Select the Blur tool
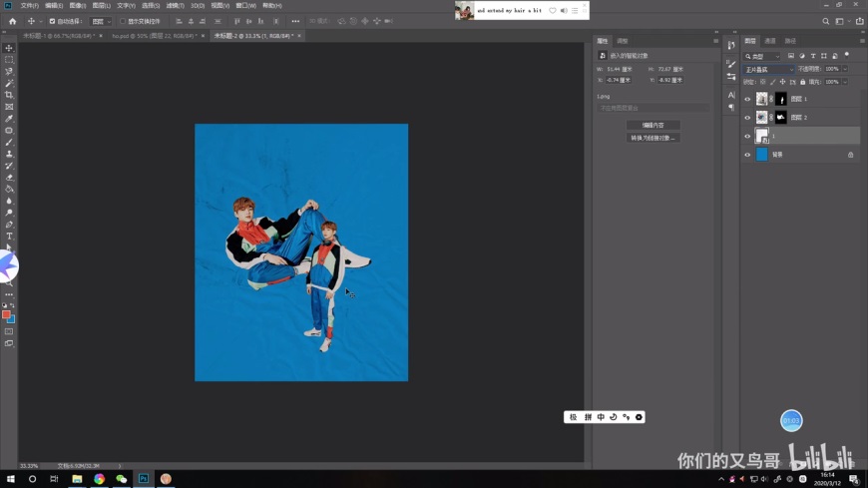This screenshot has height=488, width=868. click(9, 201)
